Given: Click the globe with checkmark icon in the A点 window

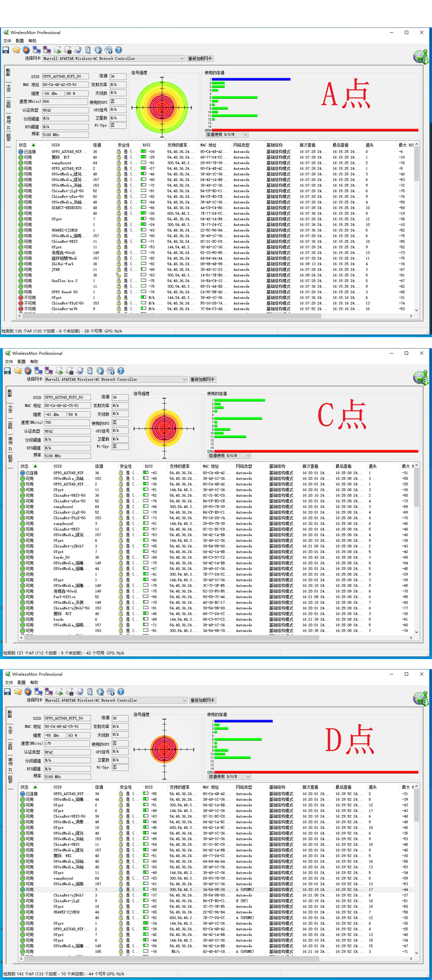Looking at the screenshot, I should (98, 50).
